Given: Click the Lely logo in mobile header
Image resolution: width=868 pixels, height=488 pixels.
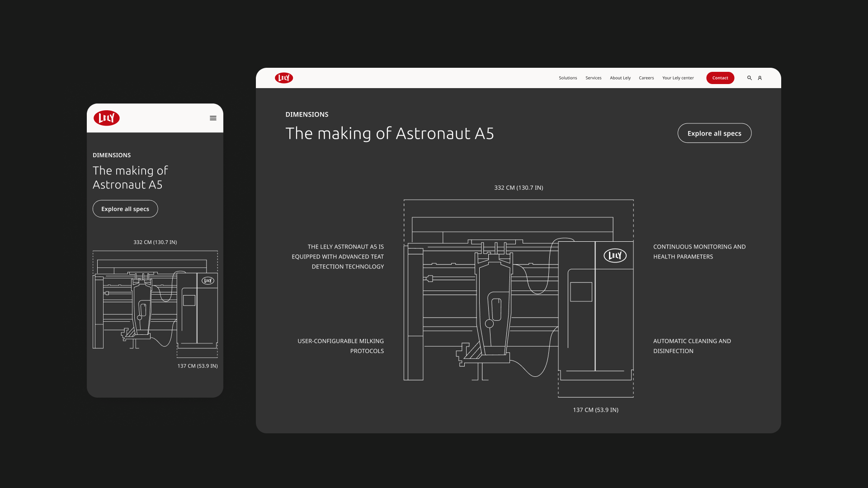Looking at the screenshot, I should [107, 118].
